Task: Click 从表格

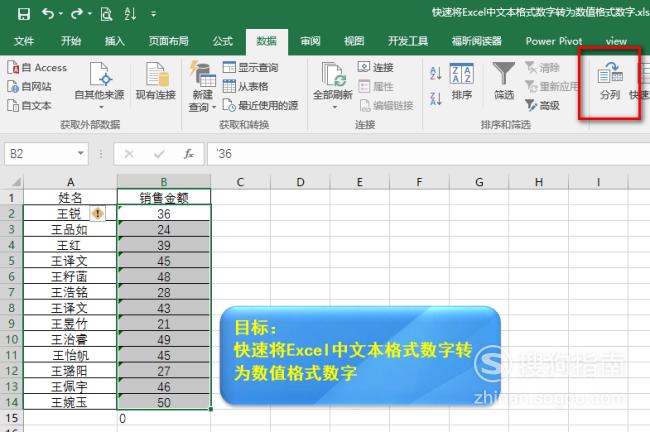Action: 245,86
